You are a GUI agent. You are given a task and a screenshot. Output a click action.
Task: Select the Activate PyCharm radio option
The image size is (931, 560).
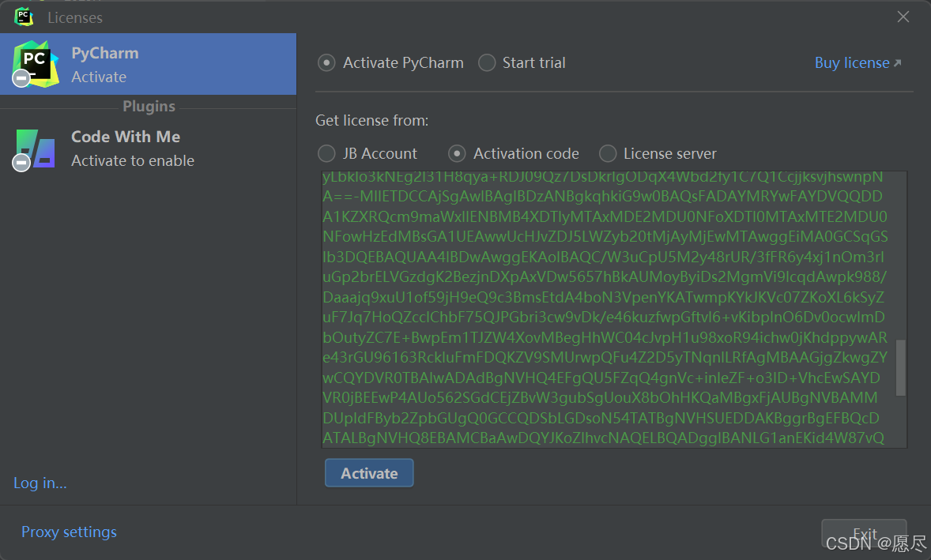click(326, 63)
